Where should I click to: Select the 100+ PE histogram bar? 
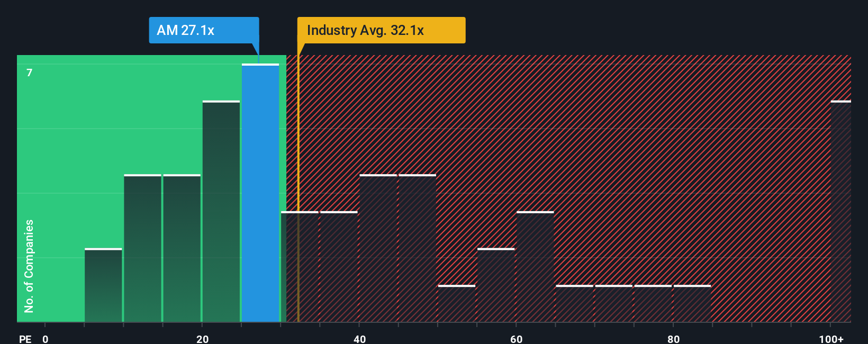(x=841, y=211)
